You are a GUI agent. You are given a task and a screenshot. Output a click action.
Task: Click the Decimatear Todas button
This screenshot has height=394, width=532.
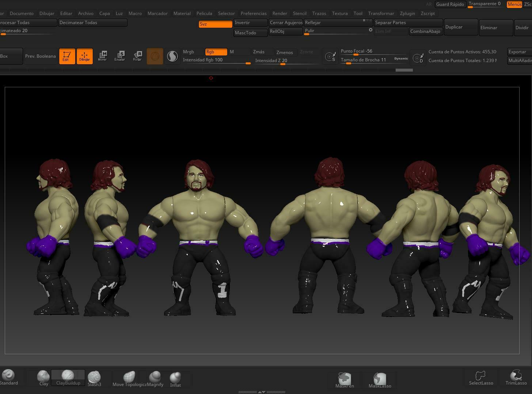click(x=92, y=23)
